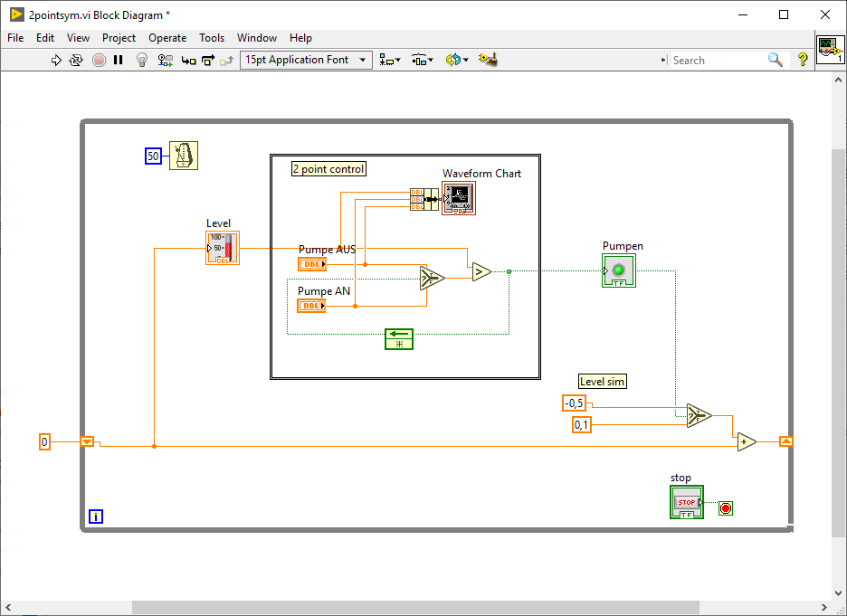Click vertical scrollbar up arrow
This screenshot has width=847, height=616.
838,80
